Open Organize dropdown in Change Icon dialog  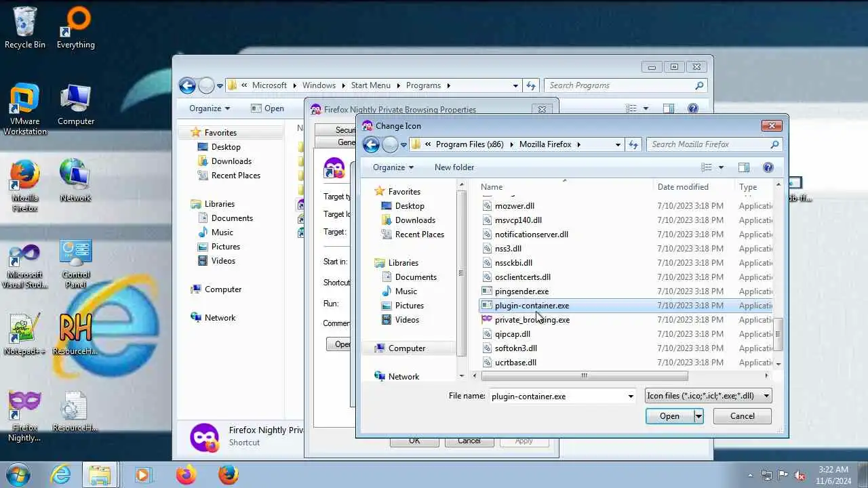pyautogui.click(x=393, y=167)
